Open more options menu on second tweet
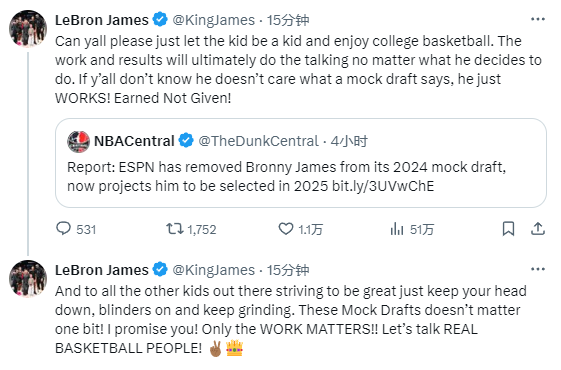 pyautogui.click(x=537, y=269)
